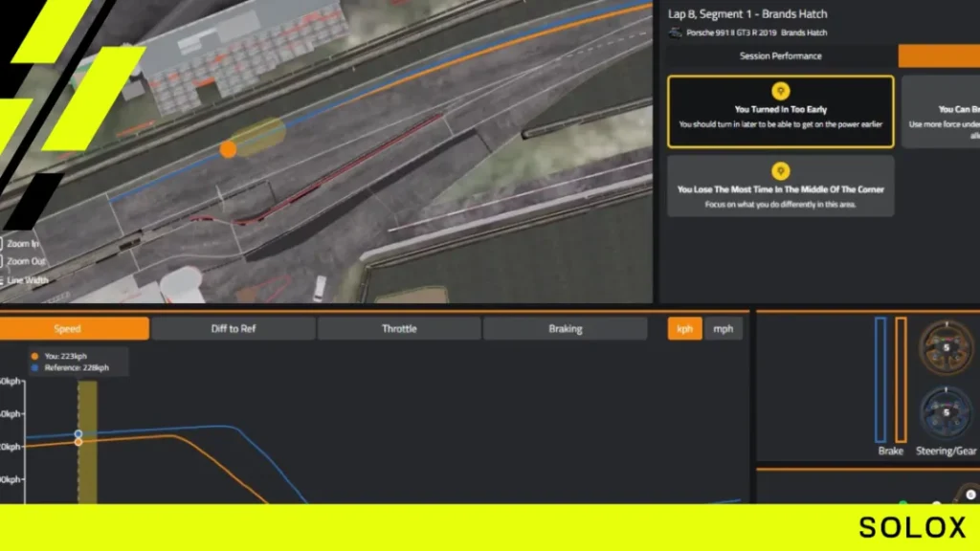Viewport: 980px width, 551px height.
Task: Click the 'Porsche 991 II GT3 R 2019' label
Action: point(731,33)
